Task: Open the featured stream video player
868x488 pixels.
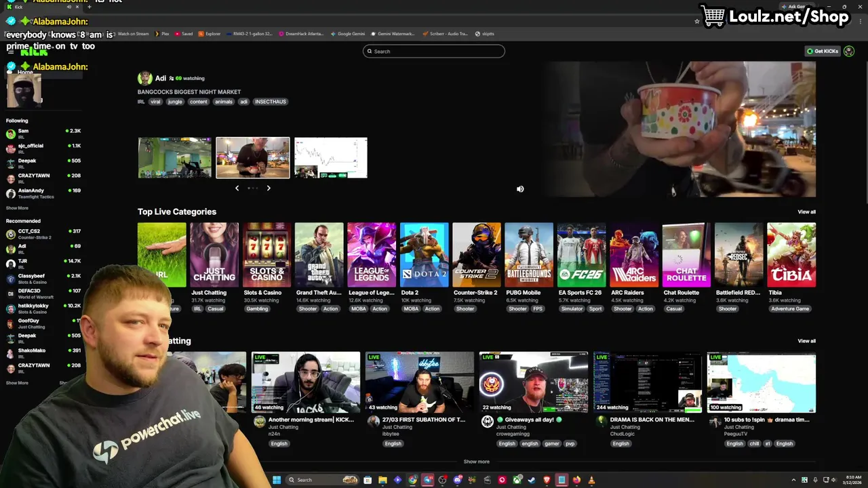Action: coord(681,129)
